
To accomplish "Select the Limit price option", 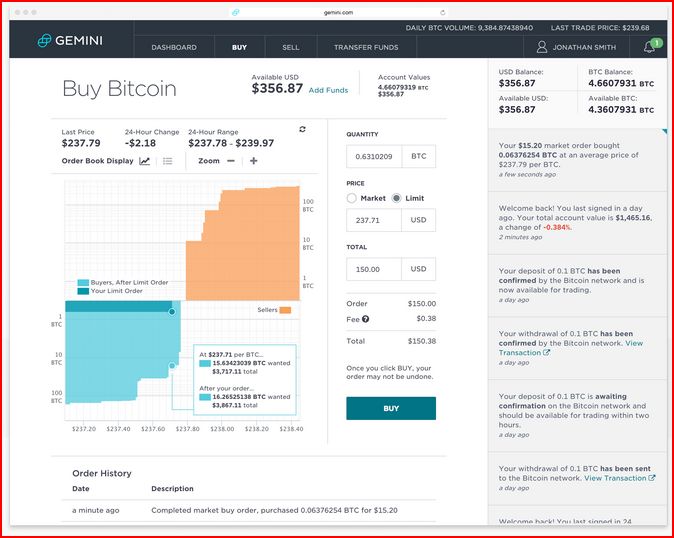I will pos(396,198).
